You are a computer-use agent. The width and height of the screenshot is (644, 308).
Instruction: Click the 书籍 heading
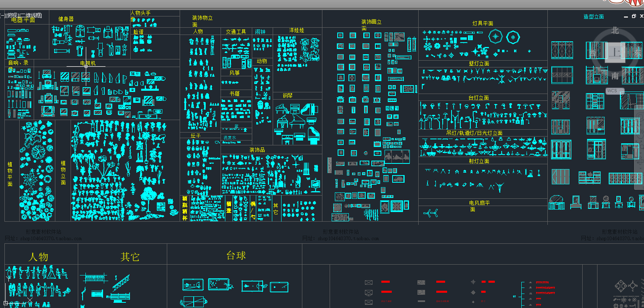tap(235, 94)
